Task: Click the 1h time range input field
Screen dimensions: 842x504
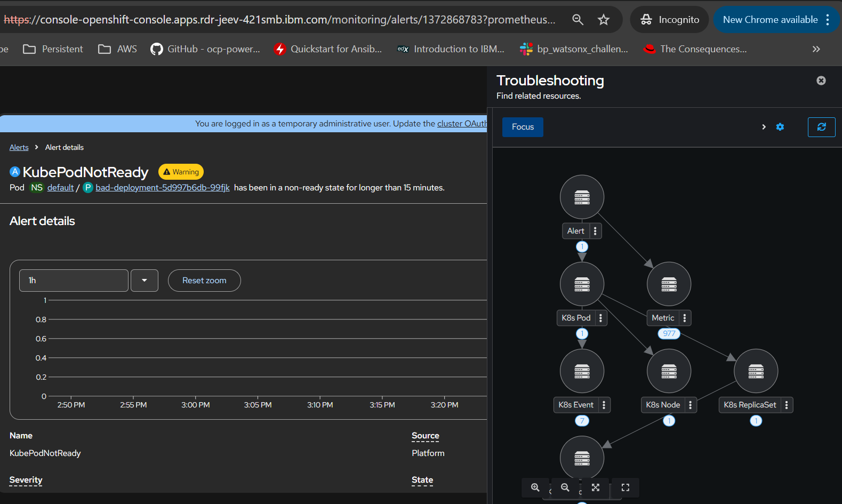Action: [74, 281]
